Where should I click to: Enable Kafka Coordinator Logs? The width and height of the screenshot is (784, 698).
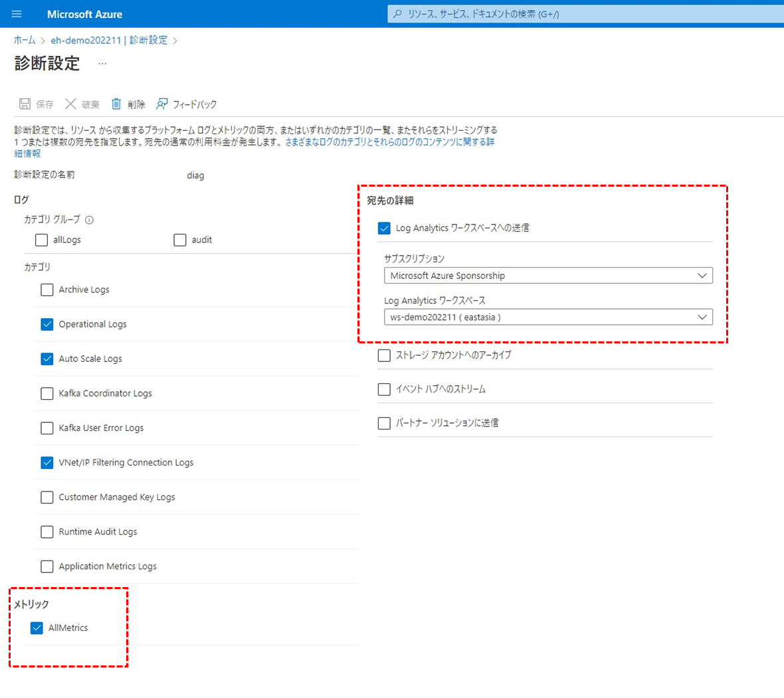(47, 394)
